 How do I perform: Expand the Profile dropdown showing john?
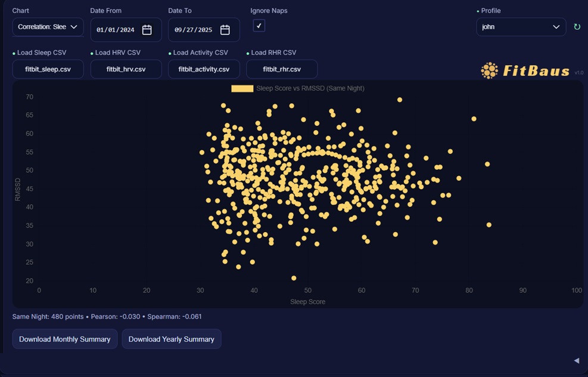click(x=521, y=27)
